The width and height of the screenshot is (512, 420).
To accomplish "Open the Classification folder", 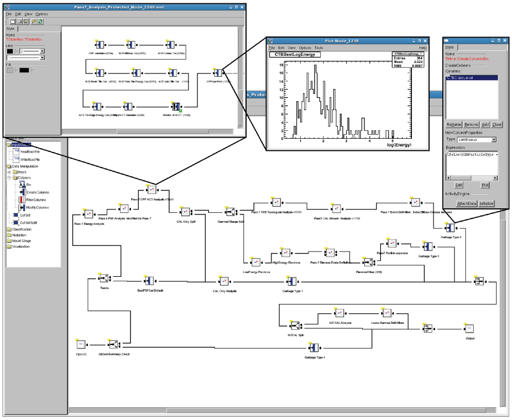I will point(19,229).
